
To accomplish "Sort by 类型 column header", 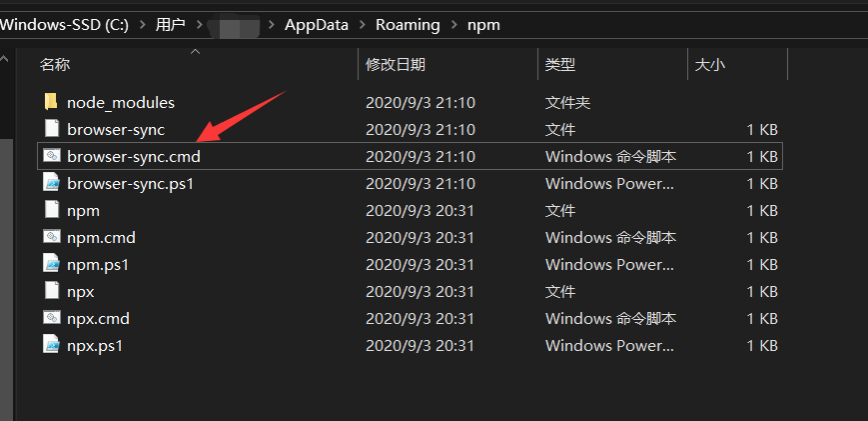I will (560, 65).
